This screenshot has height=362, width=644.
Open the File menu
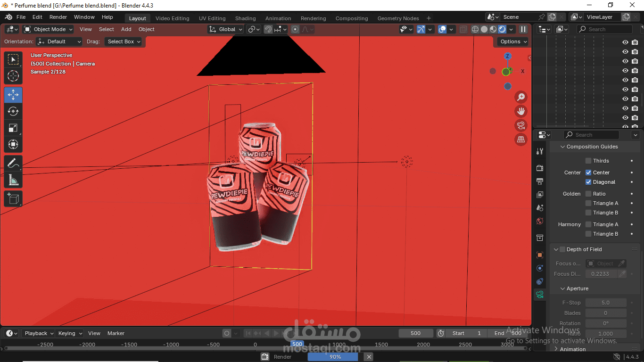tap(21, 17)
